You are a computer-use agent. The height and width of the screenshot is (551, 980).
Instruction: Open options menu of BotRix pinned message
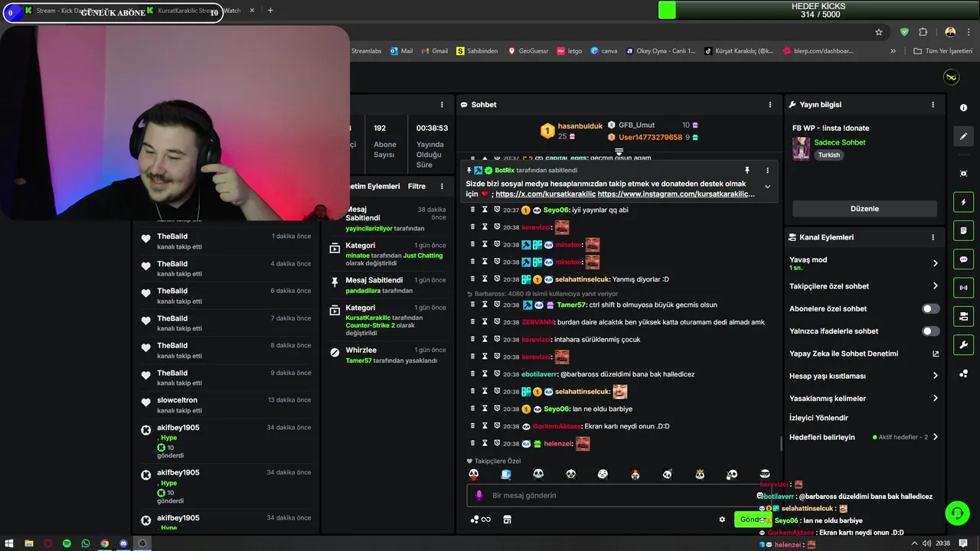pyautogui.click(x=767, y=171)
